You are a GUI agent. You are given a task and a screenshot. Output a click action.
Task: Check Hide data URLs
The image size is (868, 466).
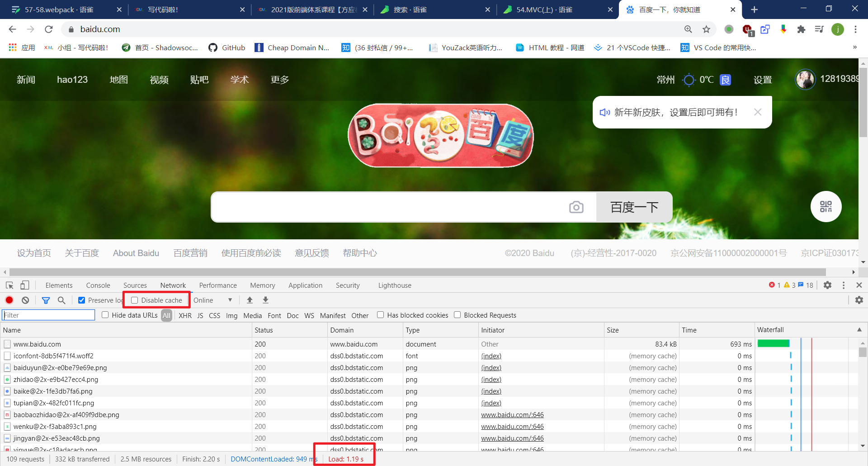tap(105, 315)
